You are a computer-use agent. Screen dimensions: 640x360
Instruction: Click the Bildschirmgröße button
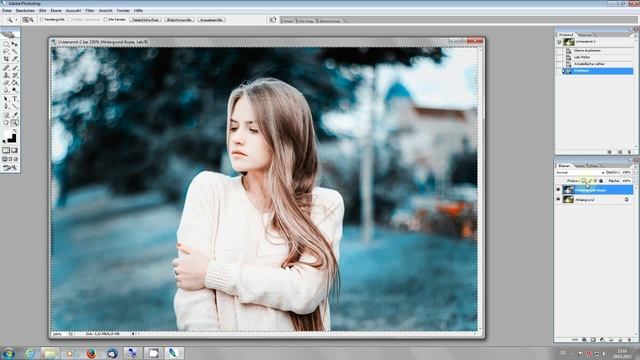click(x=180, y=20)
